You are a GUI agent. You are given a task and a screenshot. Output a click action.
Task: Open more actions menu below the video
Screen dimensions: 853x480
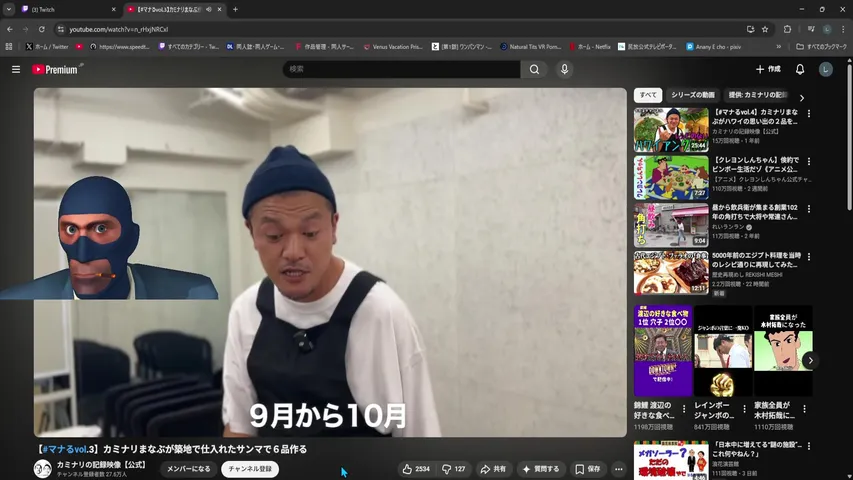(619, 469)
